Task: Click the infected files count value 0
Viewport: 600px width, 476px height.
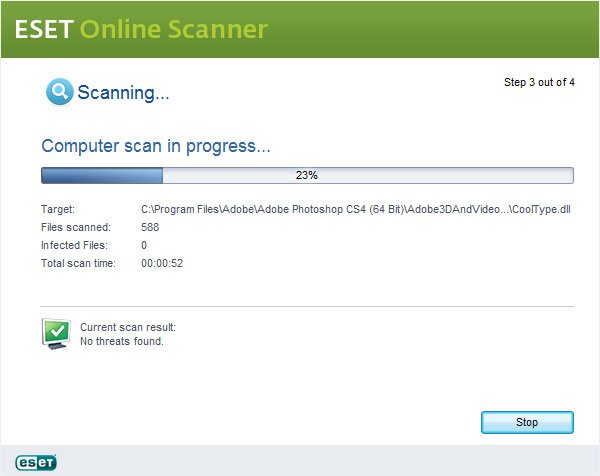Action: [144, 245]
